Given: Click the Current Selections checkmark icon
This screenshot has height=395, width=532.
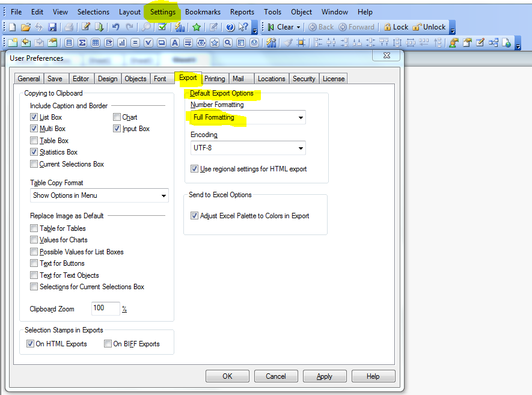Looking at the screenshot, I should coord(162,27).
